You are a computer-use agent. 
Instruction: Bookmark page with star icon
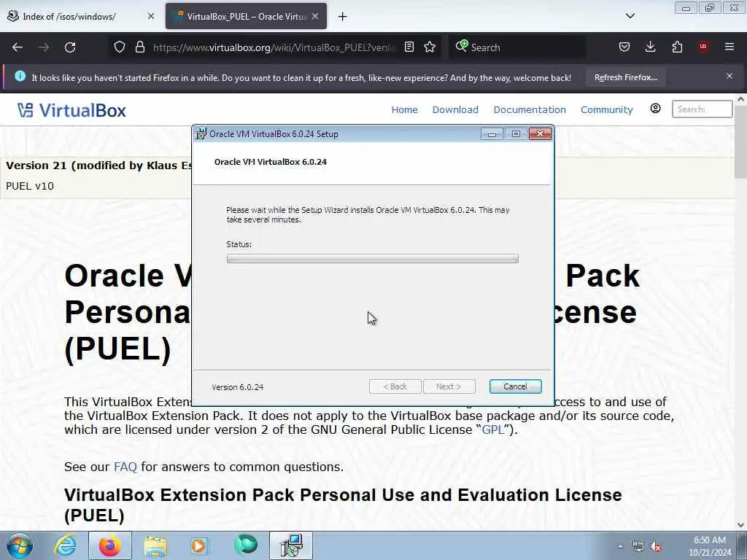click(x=430, y=47)
